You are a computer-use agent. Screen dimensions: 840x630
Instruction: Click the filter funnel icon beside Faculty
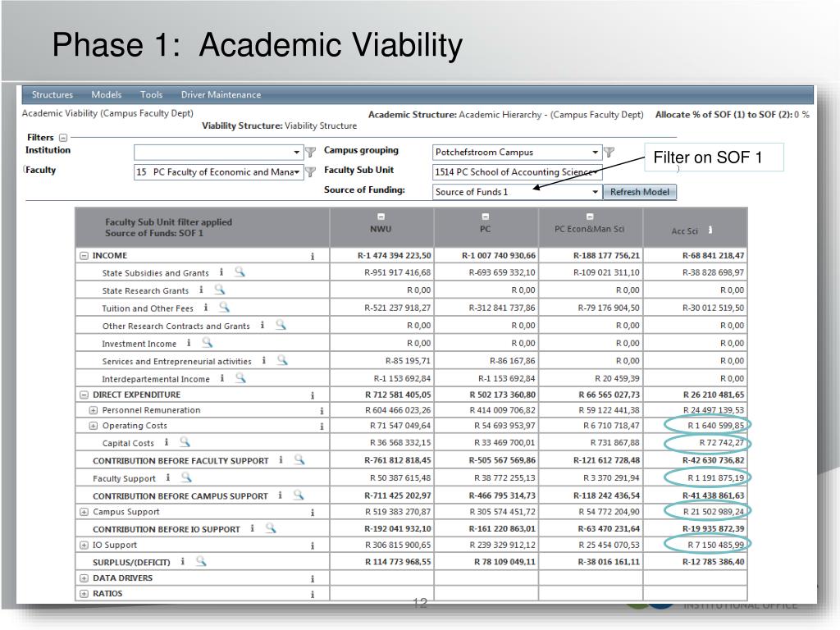tap(310, 172)
